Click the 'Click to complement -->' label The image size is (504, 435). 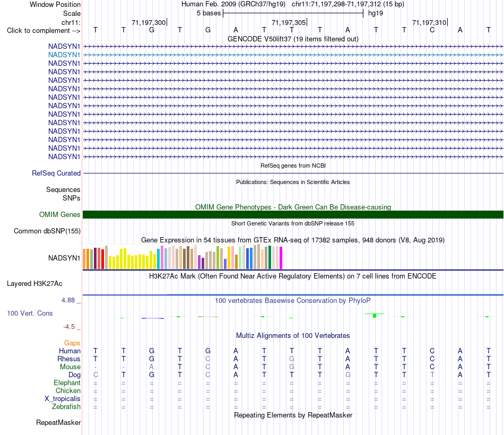(44, 31)
